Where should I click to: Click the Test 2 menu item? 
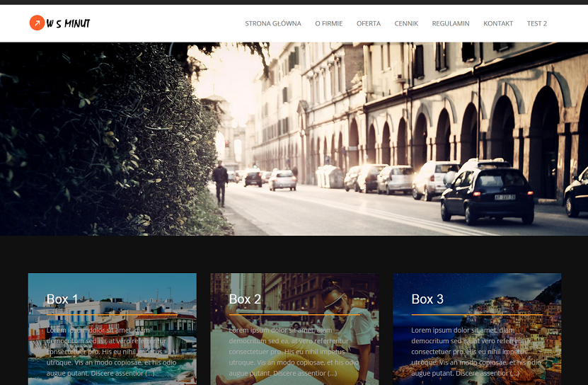(x=537, y=23)
